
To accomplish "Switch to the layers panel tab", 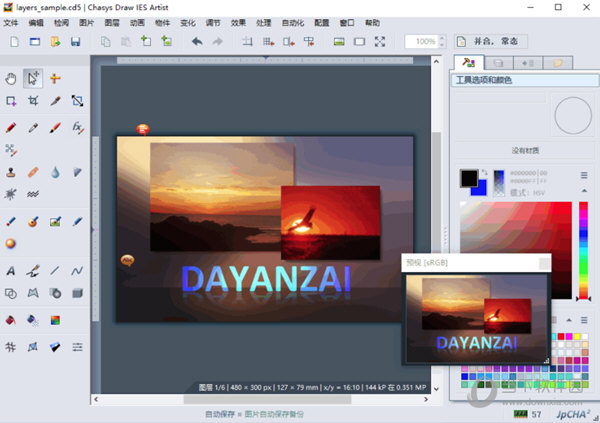I will coord(498,63).
